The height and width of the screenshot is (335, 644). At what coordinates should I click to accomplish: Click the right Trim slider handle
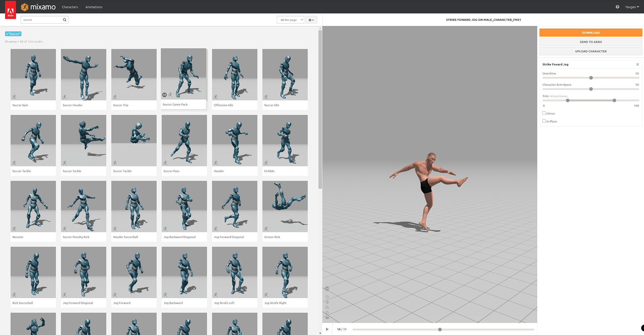point(614,100)
